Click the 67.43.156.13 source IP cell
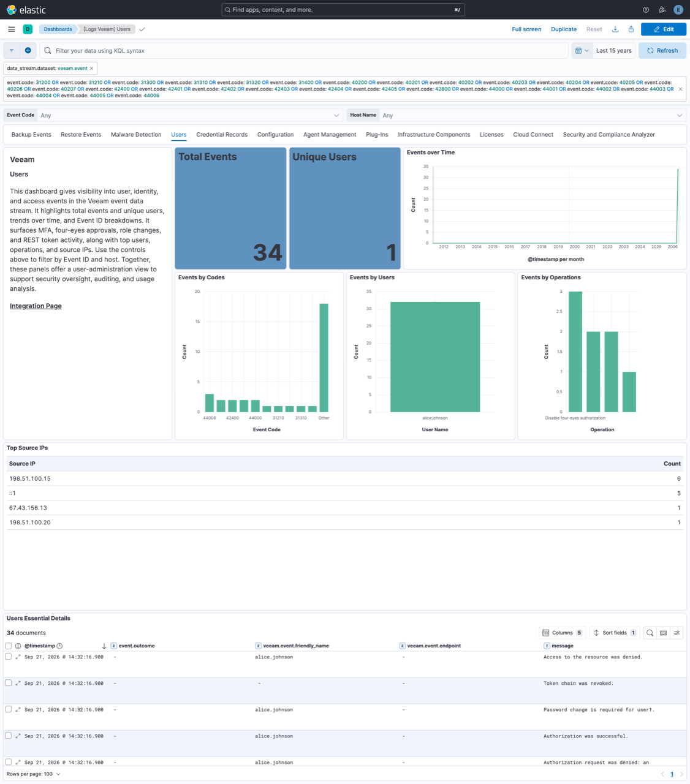The height and width of the screenshot is (784, 690). coord(28,508)
